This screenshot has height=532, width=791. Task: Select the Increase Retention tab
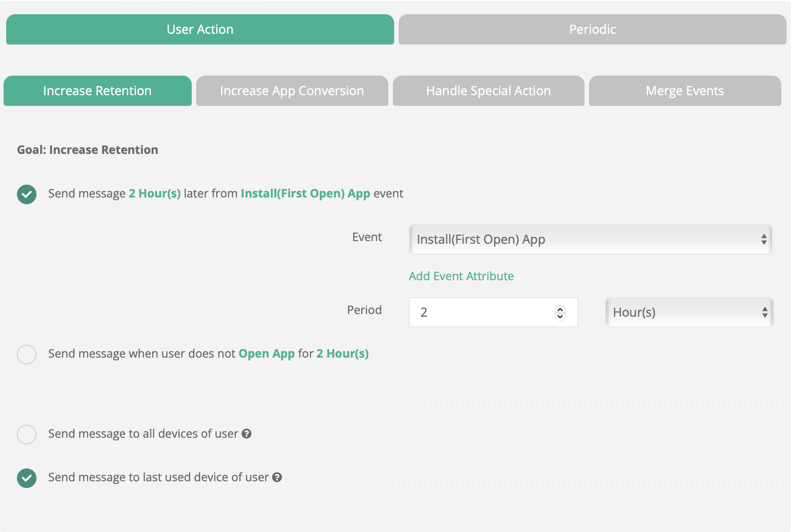[x=97, y=91]
